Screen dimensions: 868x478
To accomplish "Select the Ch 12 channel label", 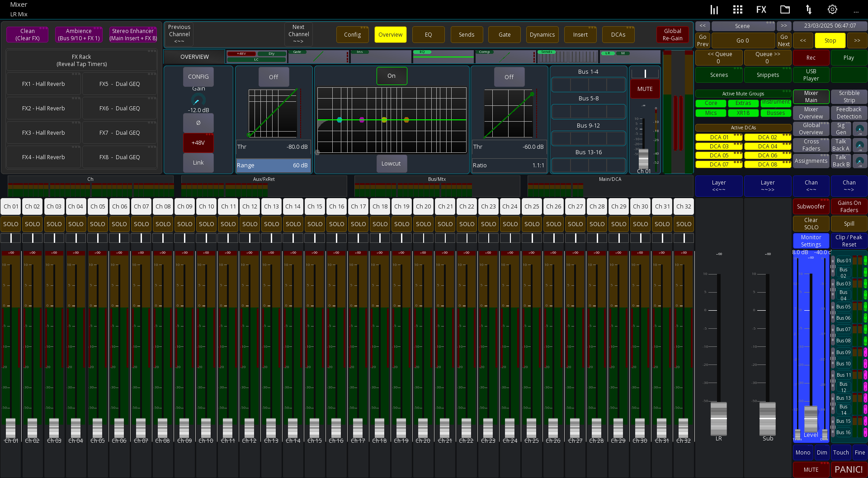I will click(x=250, y=206).
